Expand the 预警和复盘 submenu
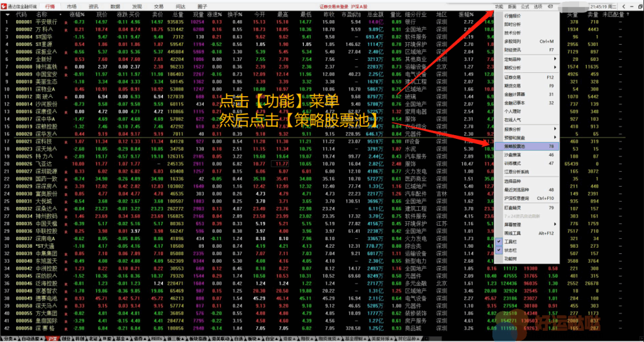 pyautogui.click(x=528, y=138)
